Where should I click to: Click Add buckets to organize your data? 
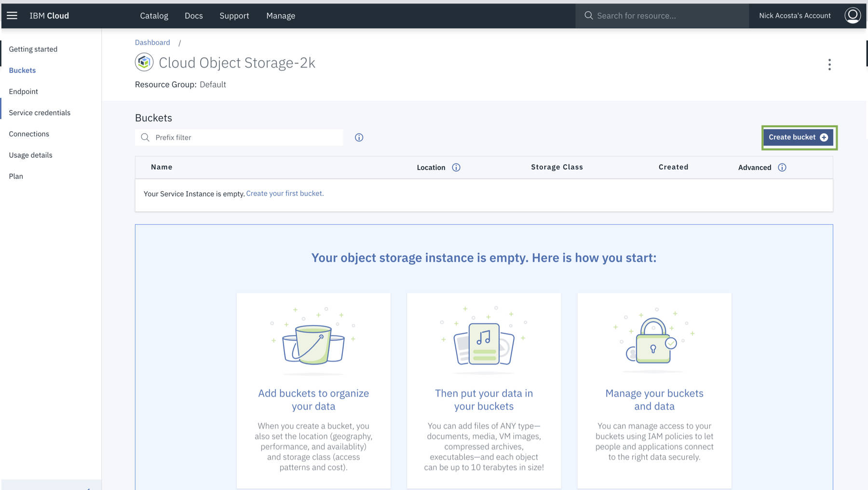click(313, 400)
